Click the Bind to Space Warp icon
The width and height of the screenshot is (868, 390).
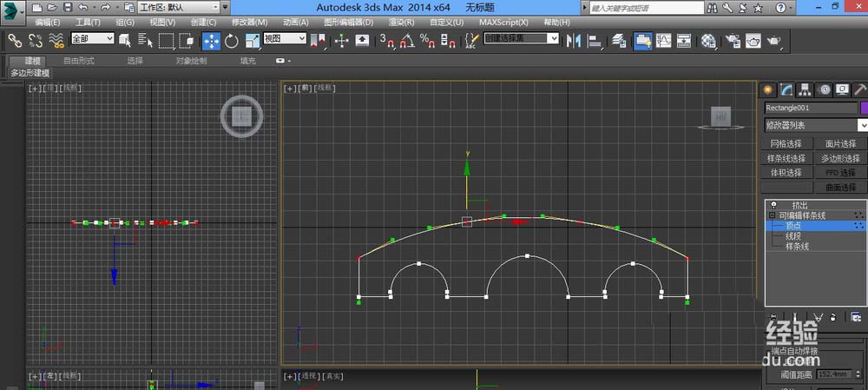click(x=56, y=41)
